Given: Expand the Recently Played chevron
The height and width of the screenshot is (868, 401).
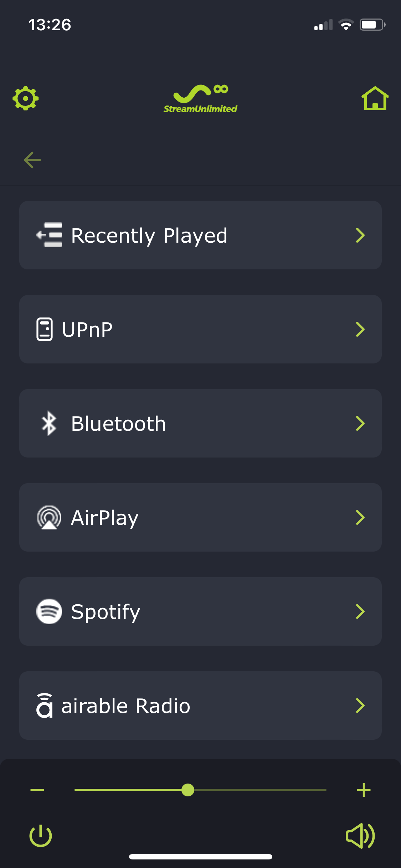Looking at the screenshot, I should [360, 235].
